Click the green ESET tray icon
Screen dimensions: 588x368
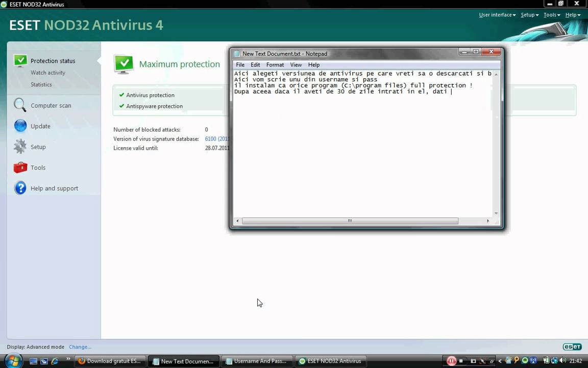click(525, 360)
